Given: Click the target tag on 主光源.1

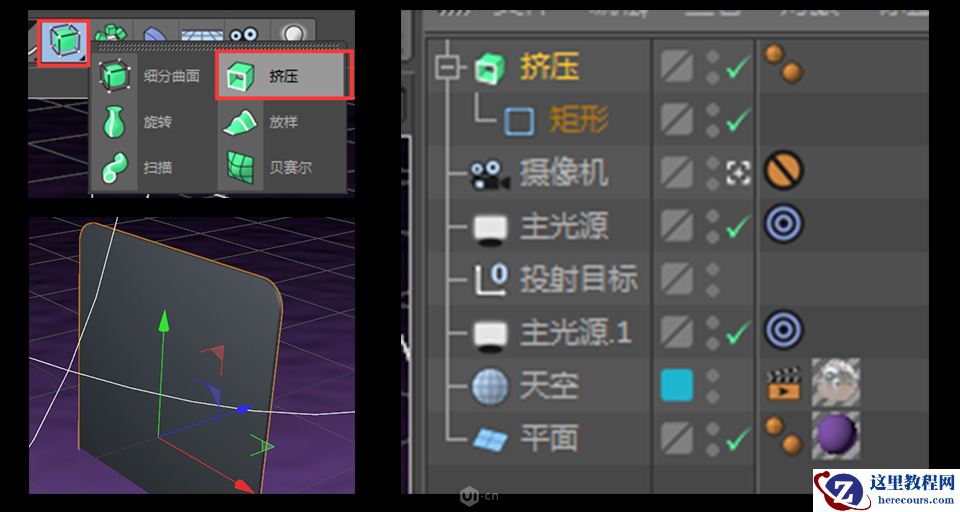Looking at the screenshot, I should click(x=784, y=330).
